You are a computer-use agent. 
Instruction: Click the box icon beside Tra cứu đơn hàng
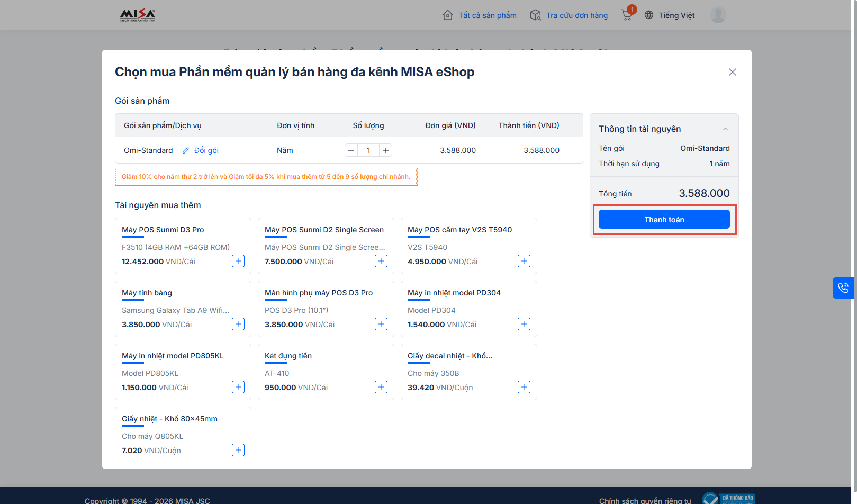536,15
